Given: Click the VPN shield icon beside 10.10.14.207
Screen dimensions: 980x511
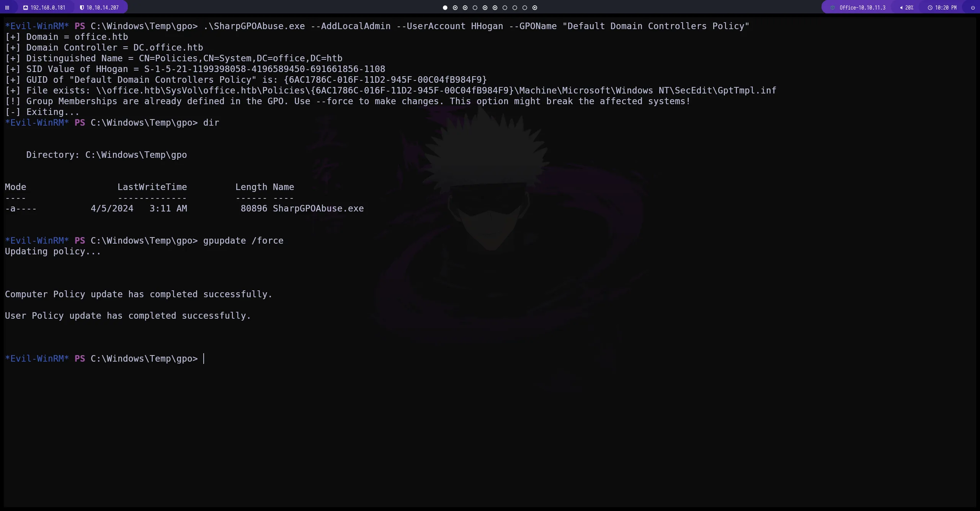Looking at the screenshot, I should point(82,8).
